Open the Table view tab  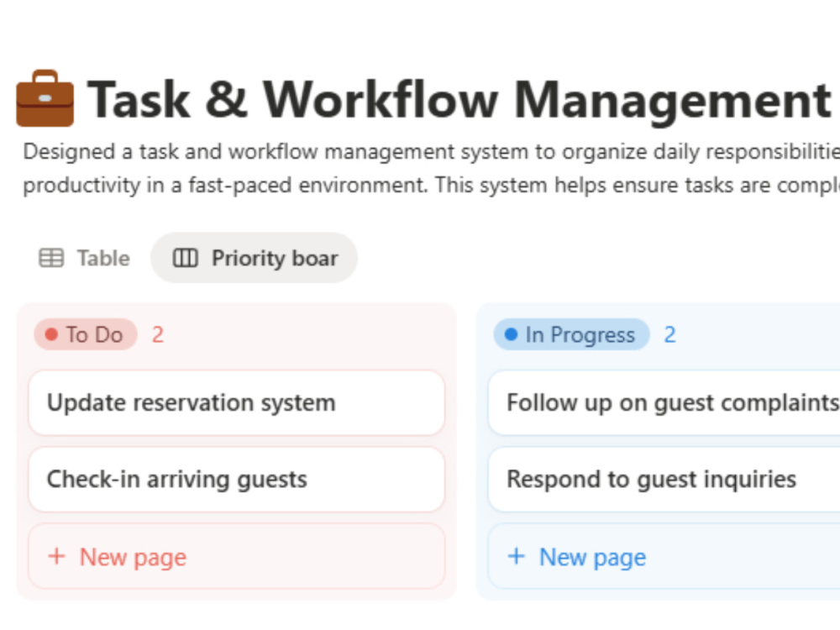coord(85,258)
